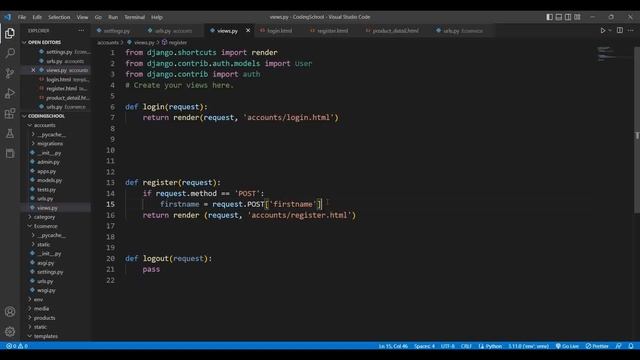Open the Selection menu

[59, 17]
